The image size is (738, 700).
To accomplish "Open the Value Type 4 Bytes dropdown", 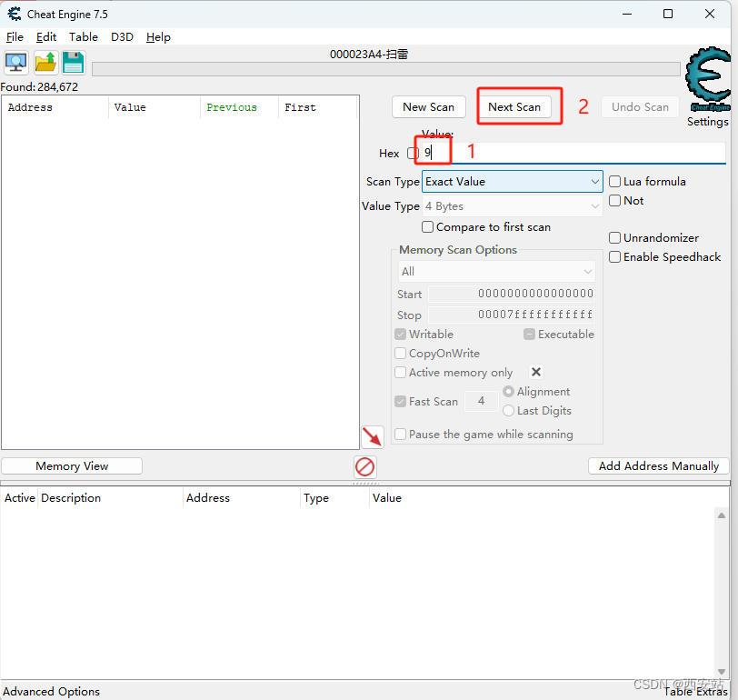I will (x=512, y=206).
